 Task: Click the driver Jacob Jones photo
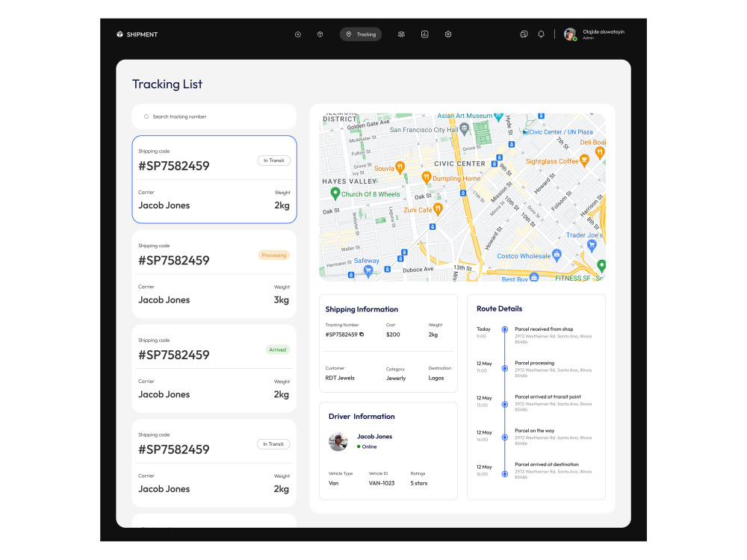click(x=338, y=441)
